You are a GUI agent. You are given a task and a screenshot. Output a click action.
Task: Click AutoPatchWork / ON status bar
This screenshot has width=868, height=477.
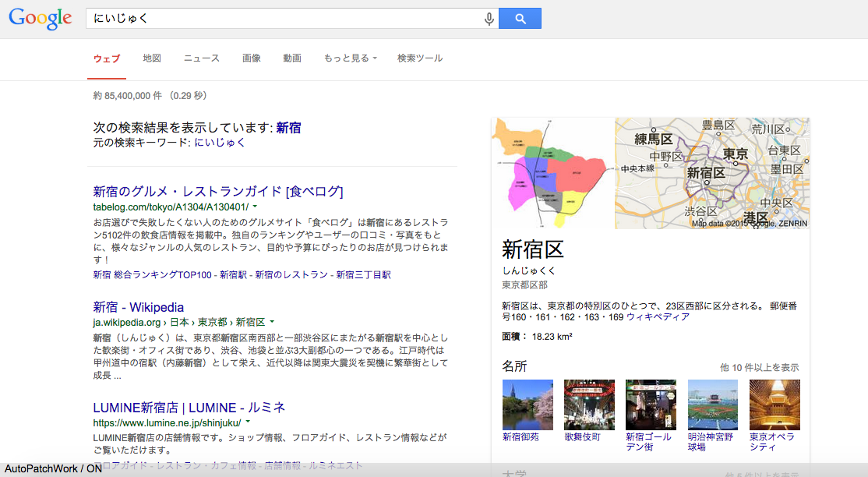point(53,468)
